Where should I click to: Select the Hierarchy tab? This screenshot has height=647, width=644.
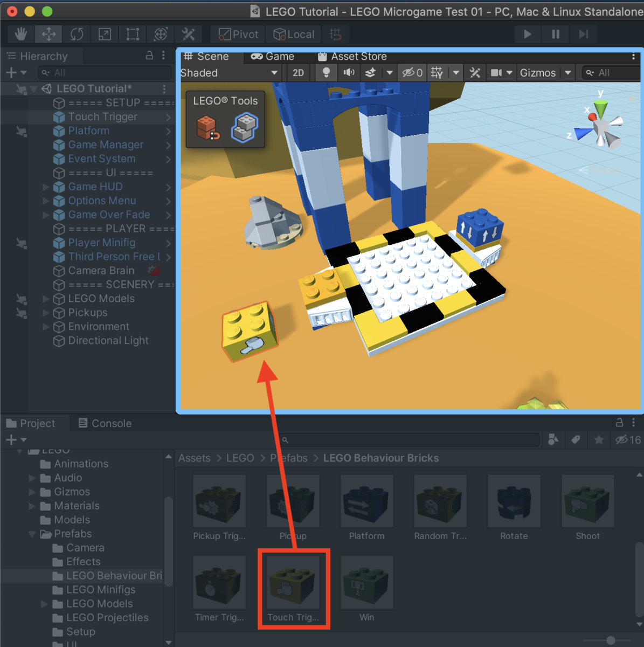(37, 56)
